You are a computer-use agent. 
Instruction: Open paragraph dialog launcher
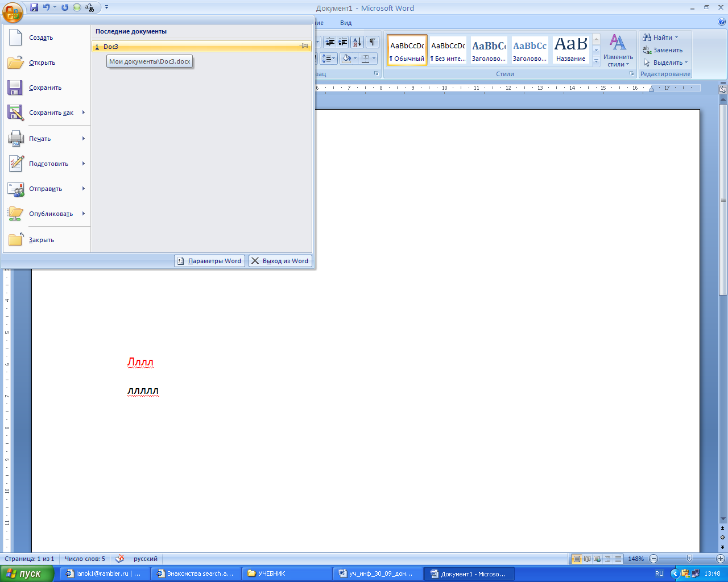pos(377,74)
